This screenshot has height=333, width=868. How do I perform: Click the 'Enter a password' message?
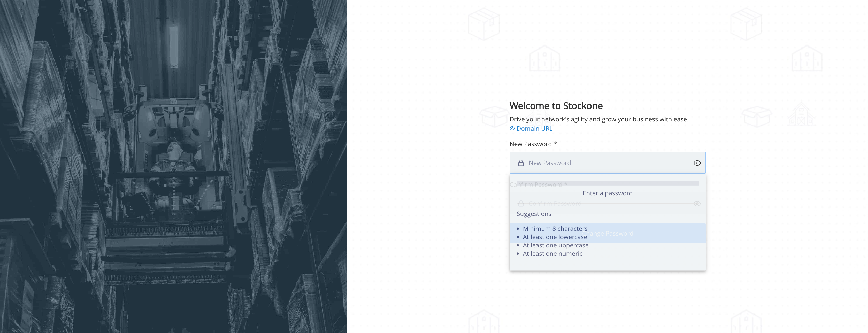point(608,193)
